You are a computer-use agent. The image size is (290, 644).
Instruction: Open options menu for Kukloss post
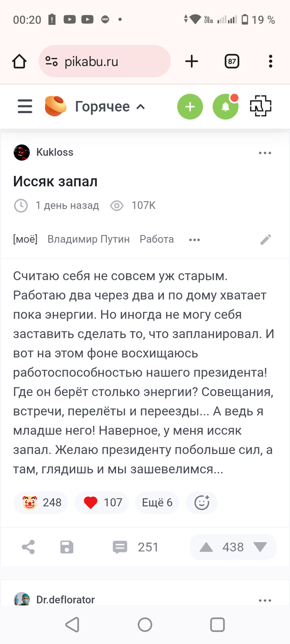[264, 153]
